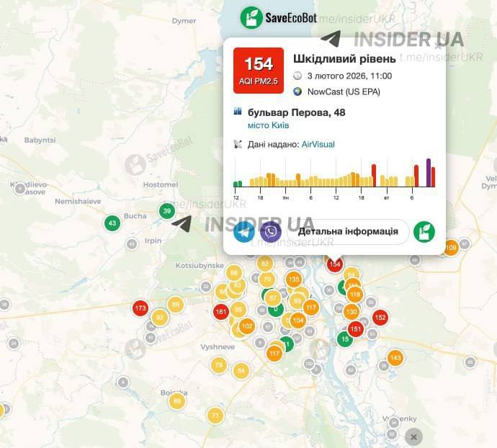Viewport: 497px width, 448px height.
Task: Click the purple bar in the AQI chart
Action: (x=428, y=173)
